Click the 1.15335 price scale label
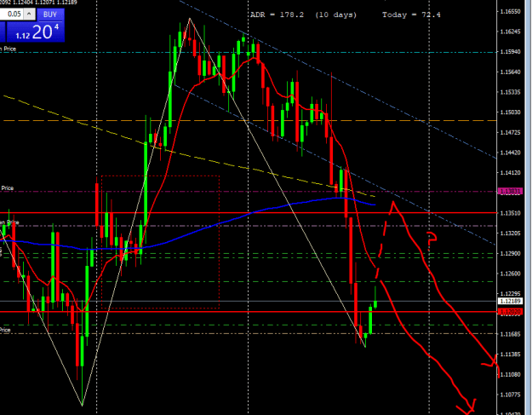This screenshot has width=532, height=415. point(510,92)
